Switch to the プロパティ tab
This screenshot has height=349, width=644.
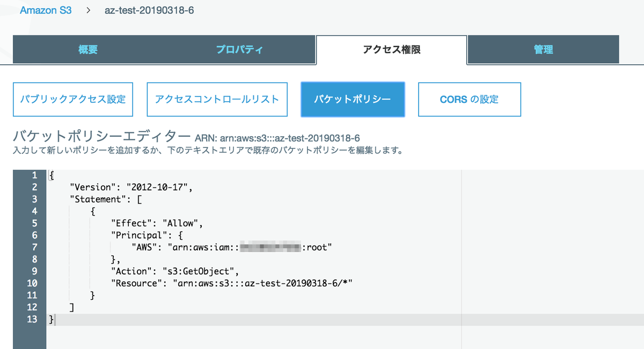(239, 50)
